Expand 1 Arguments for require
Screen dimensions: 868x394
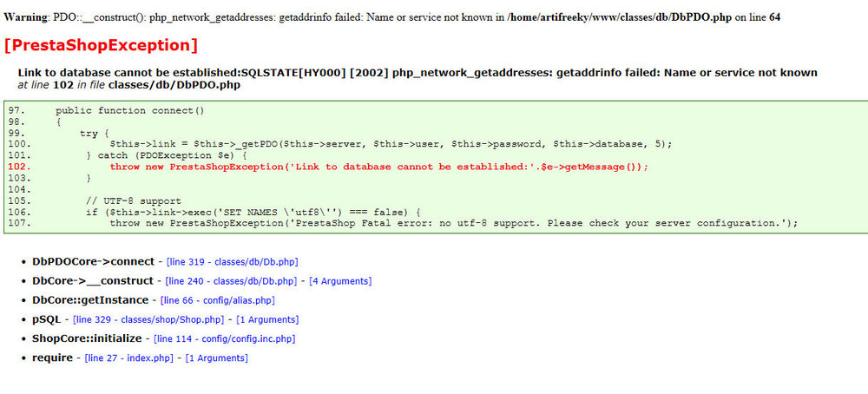[x=216, y=358]
